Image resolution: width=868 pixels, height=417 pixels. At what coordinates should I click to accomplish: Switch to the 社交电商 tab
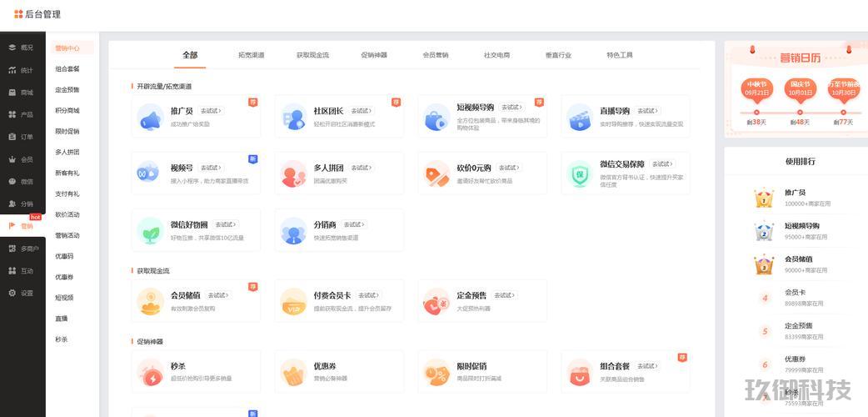(497, 55)
